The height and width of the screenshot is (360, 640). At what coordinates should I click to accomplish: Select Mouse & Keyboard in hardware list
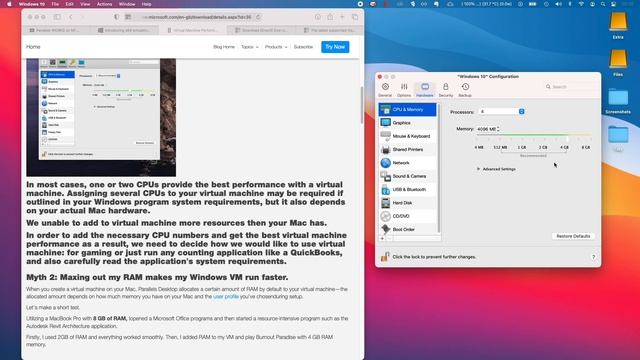pos(408,136)
